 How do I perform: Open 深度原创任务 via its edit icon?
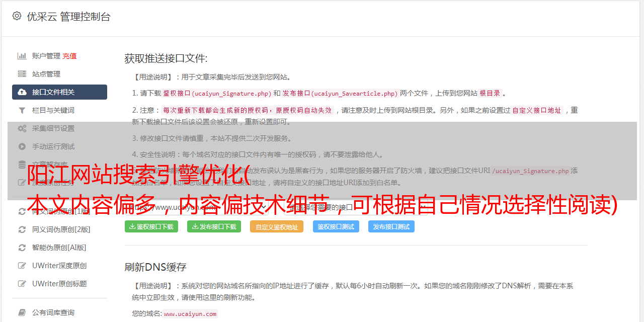click(x=22, y=183)
